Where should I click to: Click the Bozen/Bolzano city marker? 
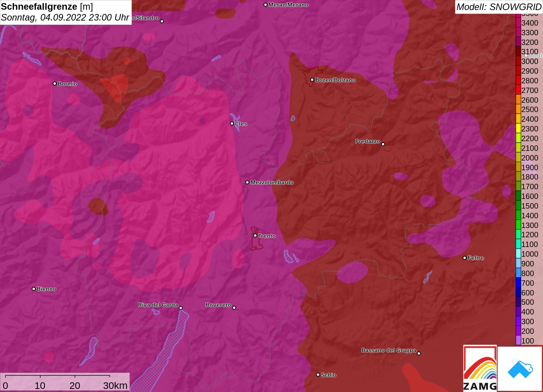pos(312,79)
